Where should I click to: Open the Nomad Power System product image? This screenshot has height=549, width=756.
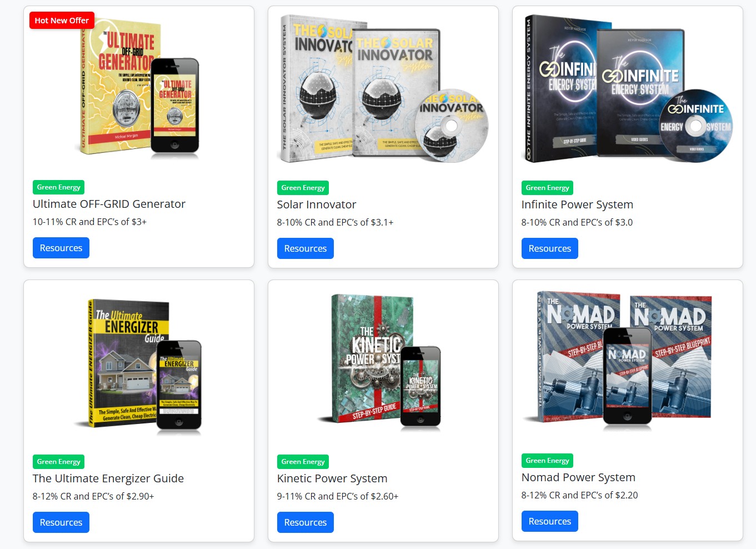(x=624, y=360)
